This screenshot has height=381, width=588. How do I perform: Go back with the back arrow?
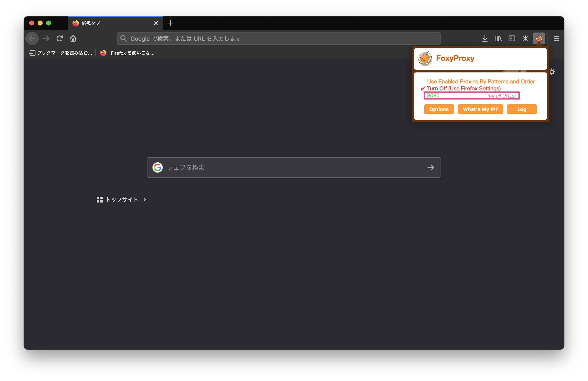point(32,39)
